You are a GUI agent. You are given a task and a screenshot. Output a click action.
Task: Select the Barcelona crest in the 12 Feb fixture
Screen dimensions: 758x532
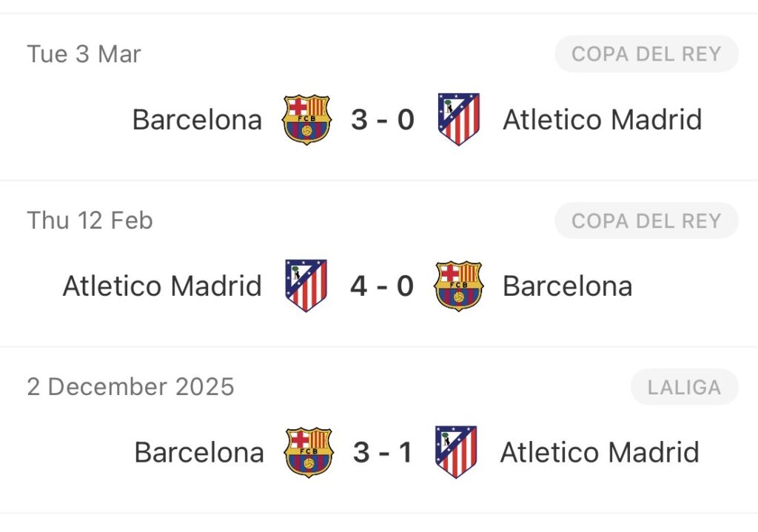457,285
